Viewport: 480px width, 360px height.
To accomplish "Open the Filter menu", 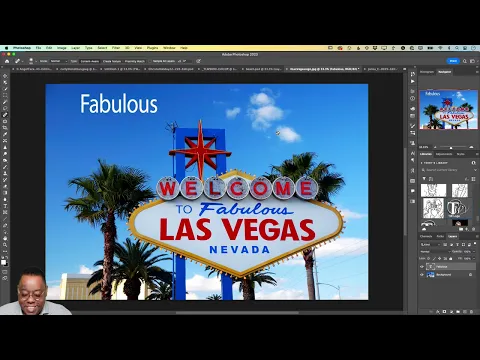I will click(116, 48).
